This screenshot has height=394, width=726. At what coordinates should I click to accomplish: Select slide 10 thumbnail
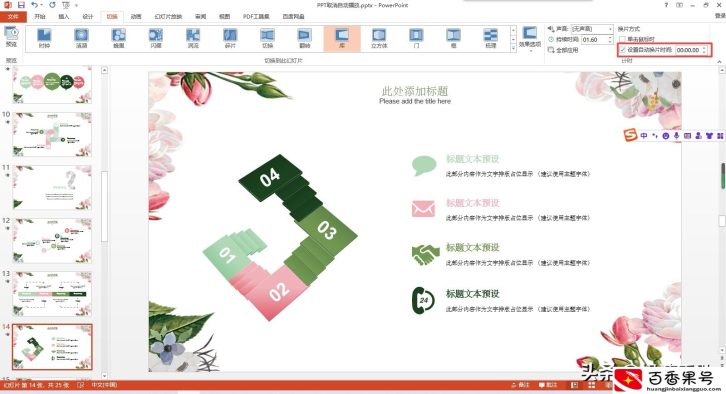pos(52,134)
